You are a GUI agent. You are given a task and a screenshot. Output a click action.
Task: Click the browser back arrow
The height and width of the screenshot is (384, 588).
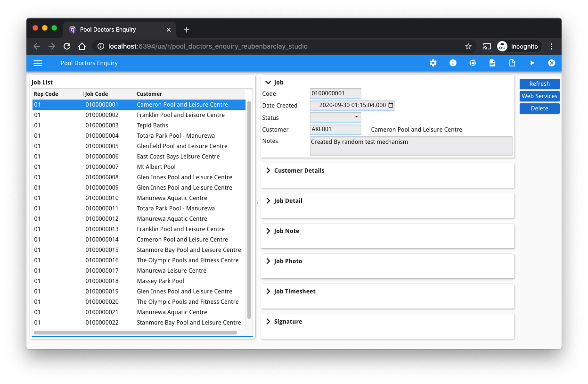[x=37, y=46]
